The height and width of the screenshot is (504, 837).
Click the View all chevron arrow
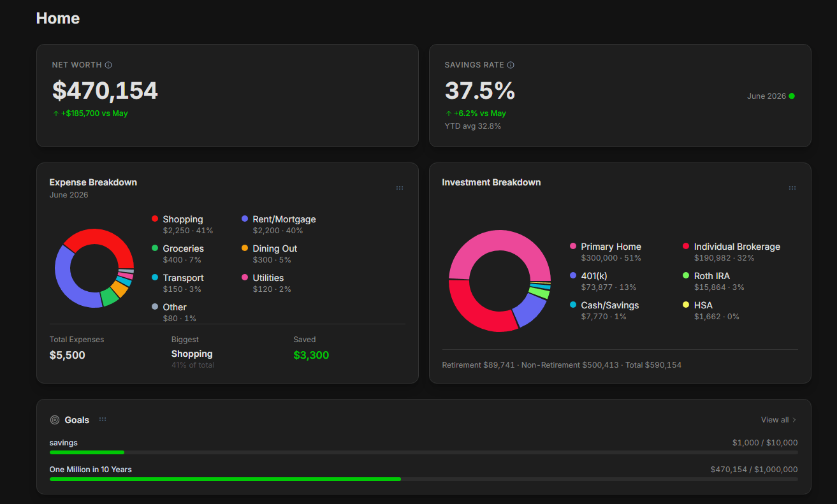coord(794,420)
